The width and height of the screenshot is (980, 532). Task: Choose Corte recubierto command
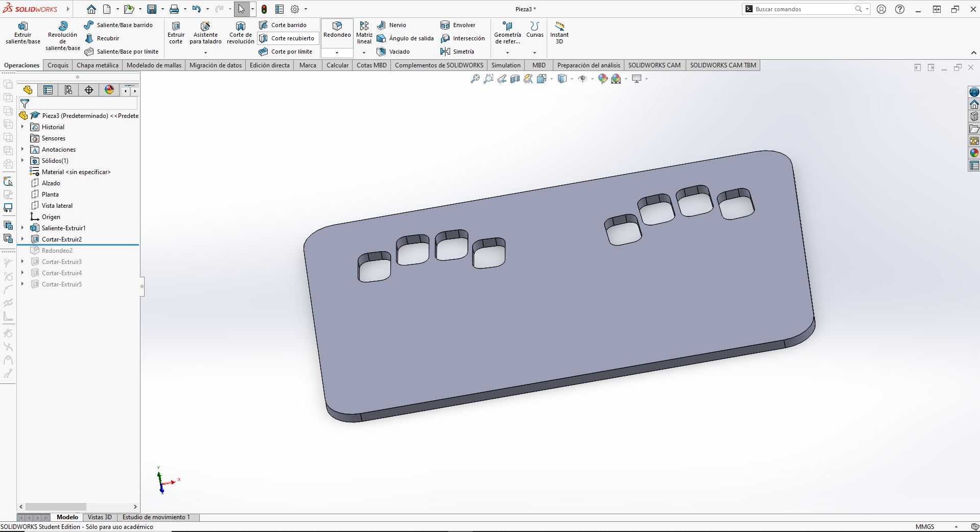click(x=287, y=38)
